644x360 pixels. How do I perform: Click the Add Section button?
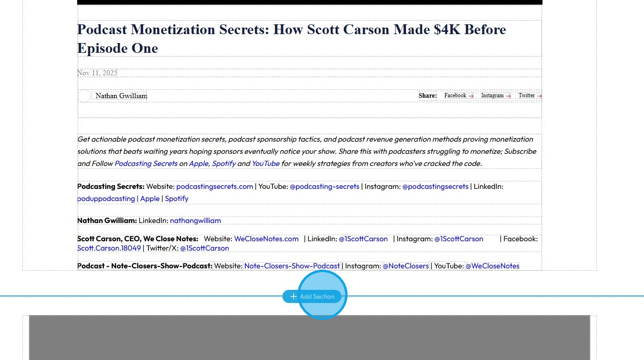312,296
